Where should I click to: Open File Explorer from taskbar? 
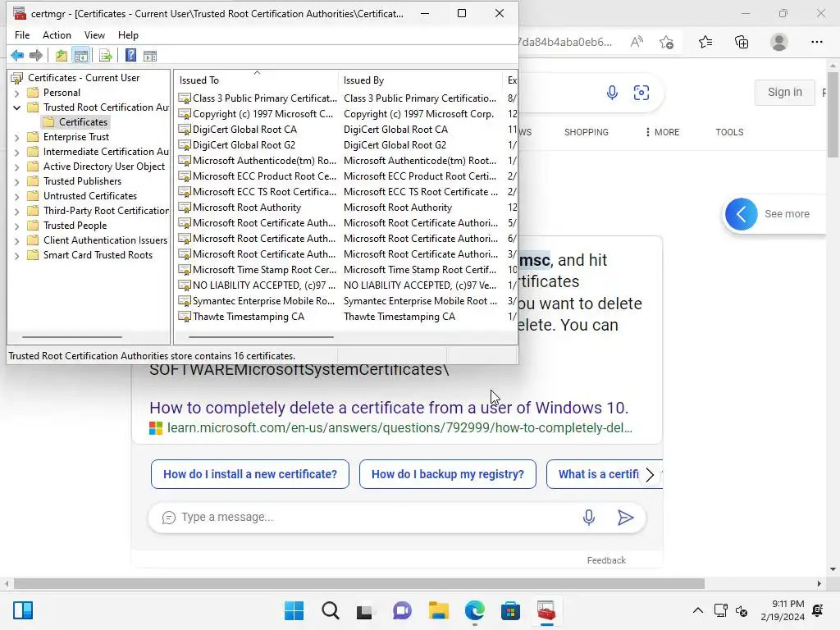[438, 610]
